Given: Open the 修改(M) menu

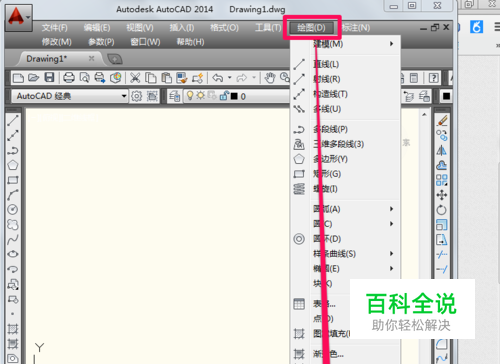Looking at the screenshot, I should pyautogui.click(x=56, y=42).
